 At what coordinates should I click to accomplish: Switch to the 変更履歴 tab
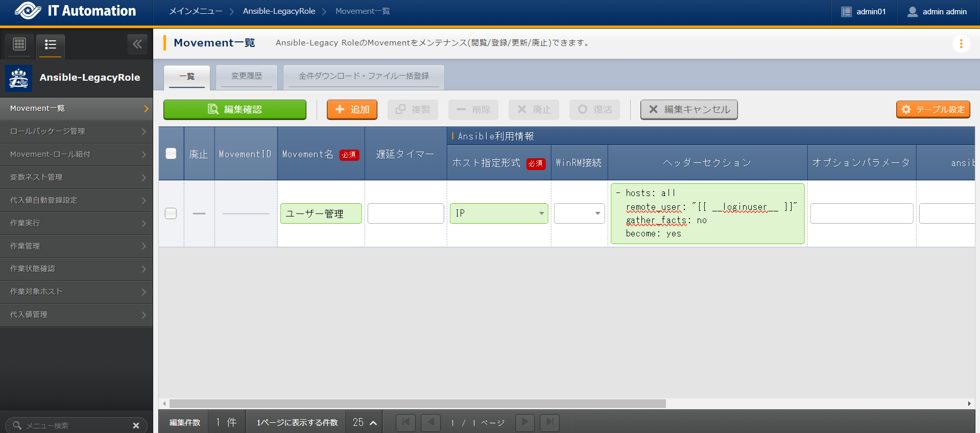246,76
